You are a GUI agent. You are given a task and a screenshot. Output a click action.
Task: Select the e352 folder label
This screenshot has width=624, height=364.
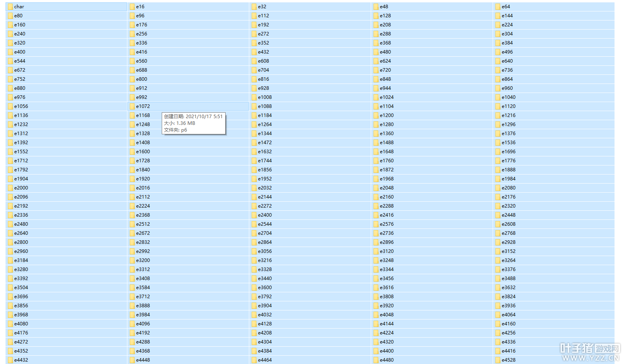pyautogui.click(x=263, y=43)
